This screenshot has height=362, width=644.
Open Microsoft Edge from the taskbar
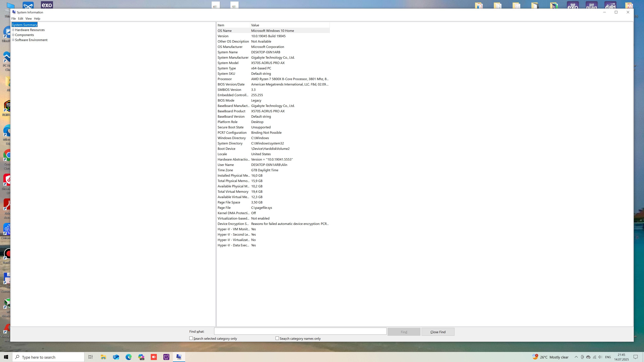(128, 357)
